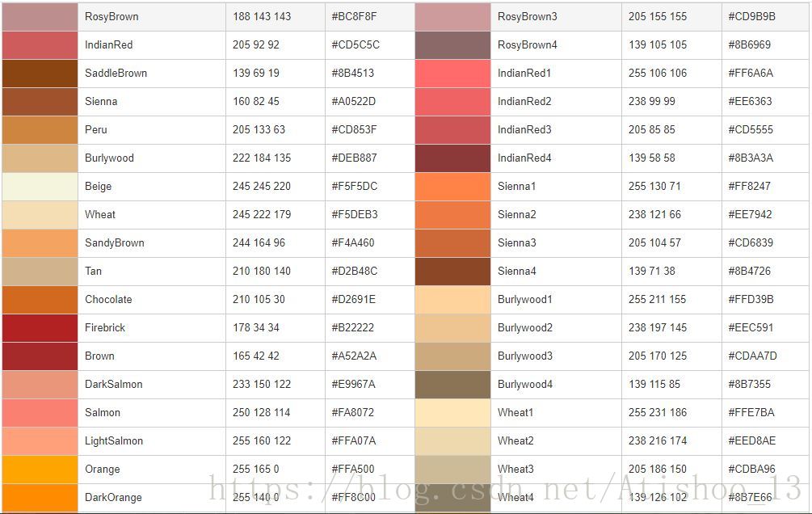Click the Orange color swatch
The image size is (812, 514).
click(40, 469)
